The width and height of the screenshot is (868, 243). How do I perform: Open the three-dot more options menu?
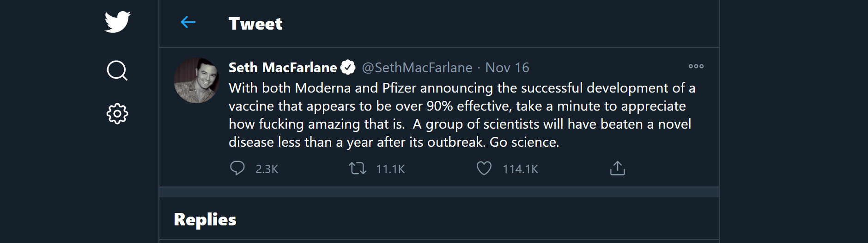(x=696, y=67)
